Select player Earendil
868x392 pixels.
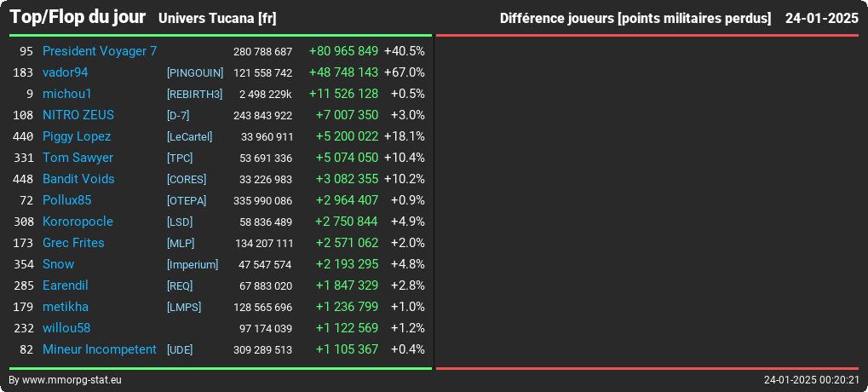[x=66, y=285]
